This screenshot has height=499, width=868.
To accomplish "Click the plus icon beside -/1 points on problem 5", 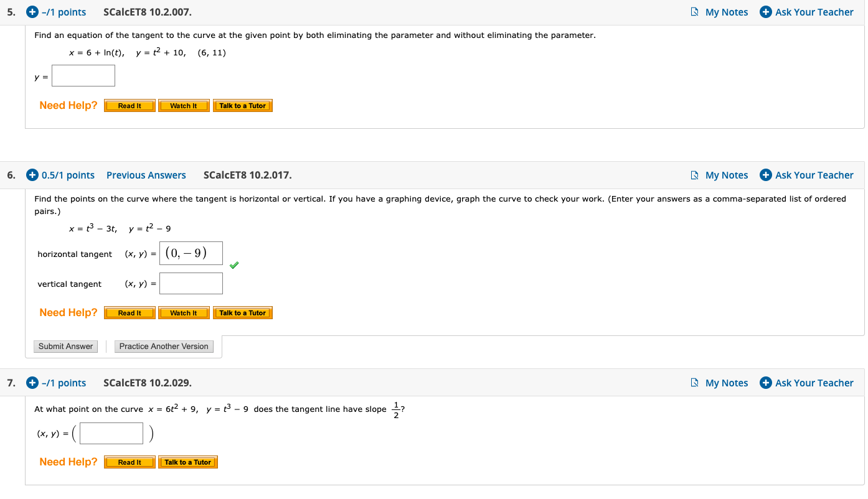I will tap(32, 11).
